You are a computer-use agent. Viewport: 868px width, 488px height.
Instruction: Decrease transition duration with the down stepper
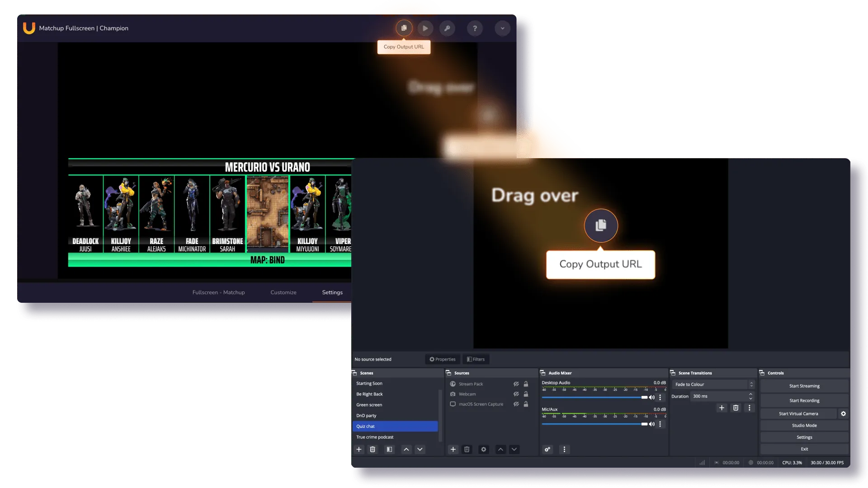(751, 399)
